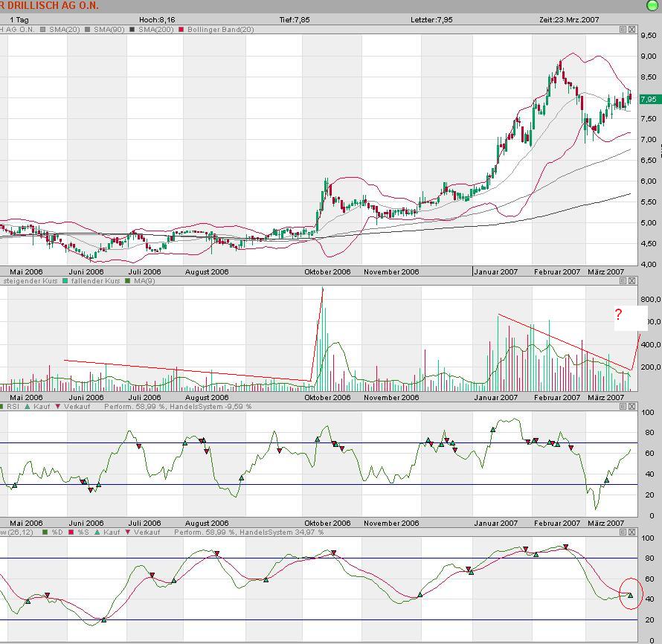Click '20' on the stochastic axis
This screenshot has width=662, height=644.
coord(649,620)
